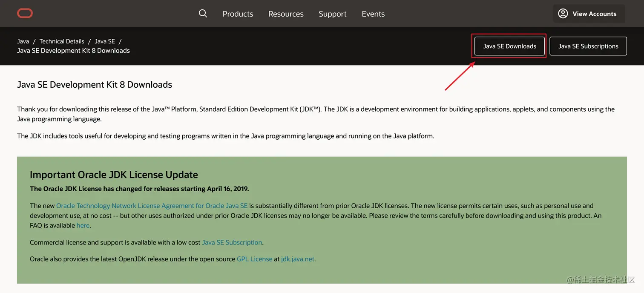Open Technical Details breadcrumb link
644x293 pixels.
click(62, 41)
